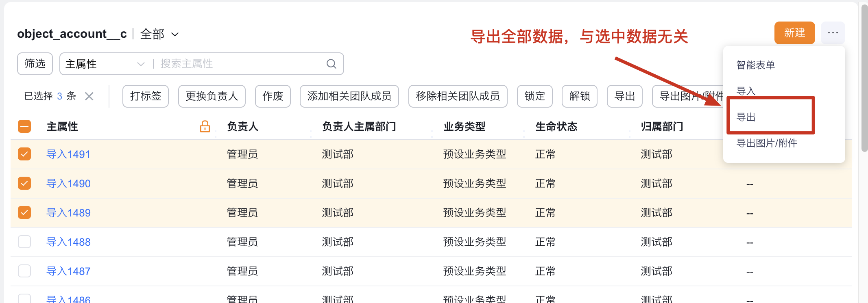The height and width of the screenshot is (303, 868).
Task: Choose 导出 from the dropdown menu
Action: [x=746, y=117]
